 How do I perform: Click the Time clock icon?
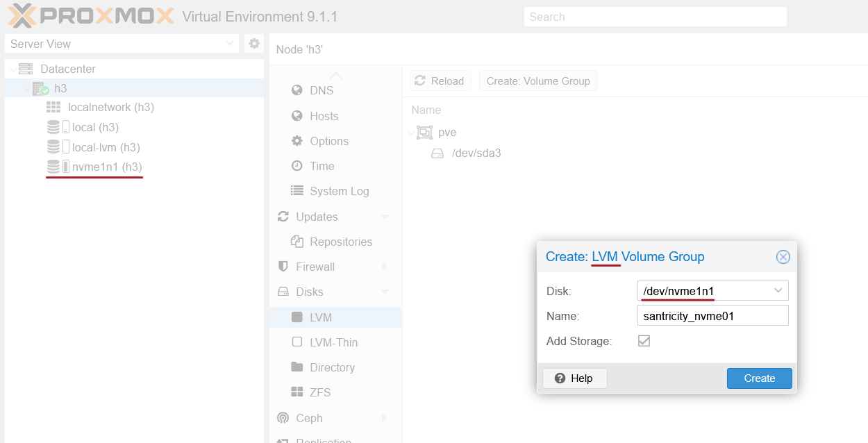[x=297, y=166]
